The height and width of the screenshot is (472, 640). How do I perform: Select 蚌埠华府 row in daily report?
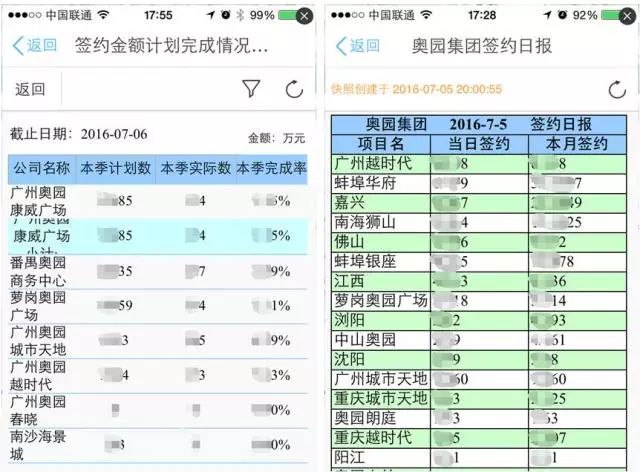[479, 183]
